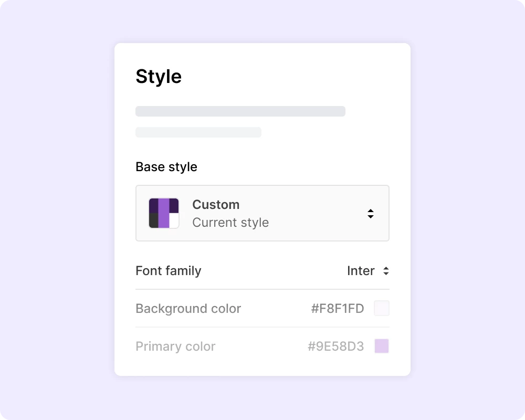Click the Base style up-down chevron arrows
This screenshot has width=525, height=420.
[371, 214]
